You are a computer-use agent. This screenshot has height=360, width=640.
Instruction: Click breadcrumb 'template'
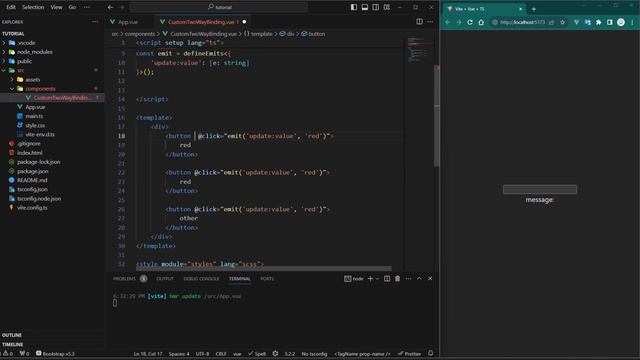click(261, 34)
